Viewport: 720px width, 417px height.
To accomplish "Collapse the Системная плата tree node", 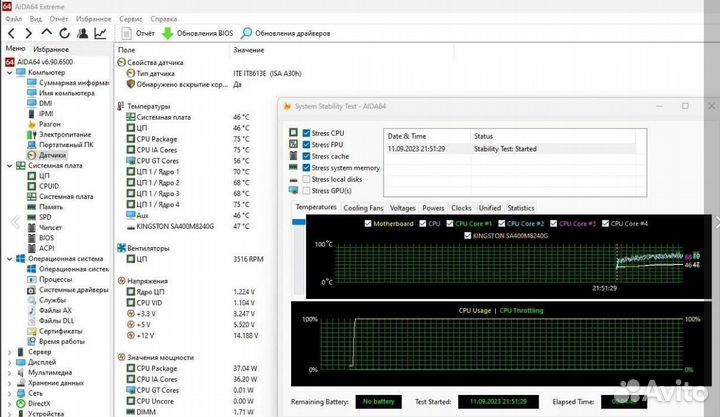I will tap(9, 166).
